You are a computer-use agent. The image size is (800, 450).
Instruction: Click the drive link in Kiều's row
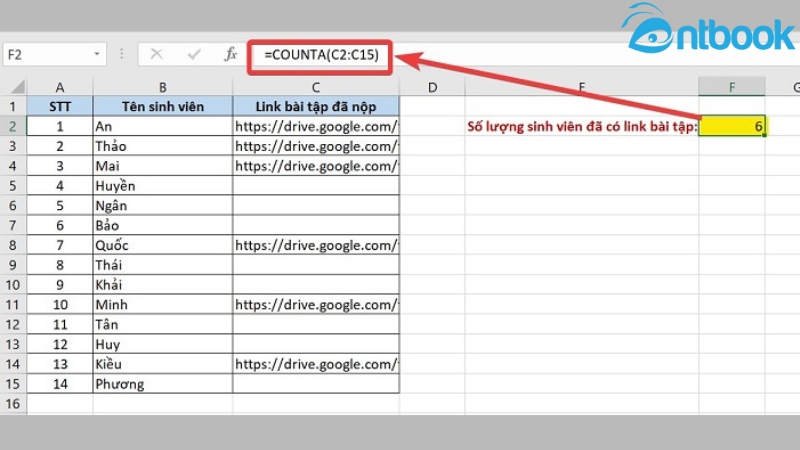(316, 364)
